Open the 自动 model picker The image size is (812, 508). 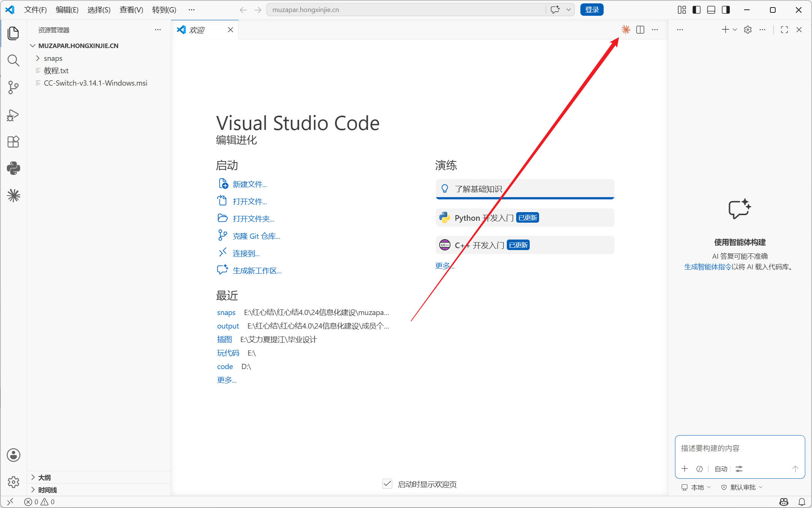pos(721,469)
